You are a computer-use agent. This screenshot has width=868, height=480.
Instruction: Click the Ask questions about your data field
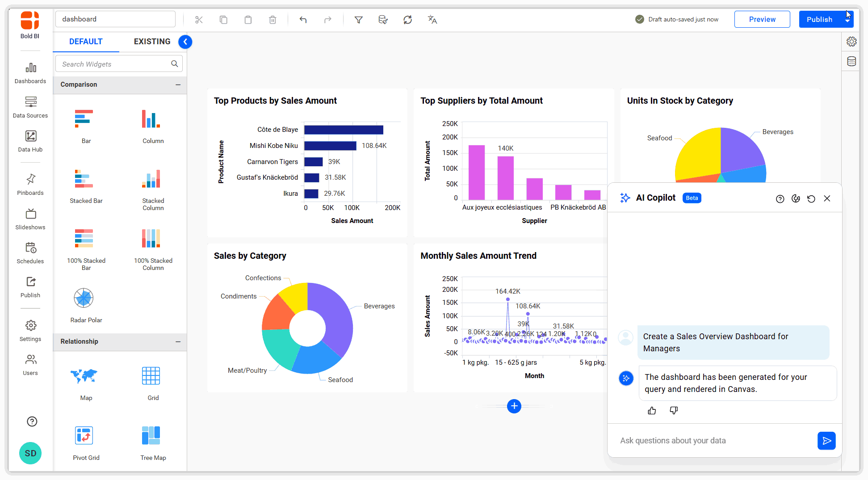point(715,440)
